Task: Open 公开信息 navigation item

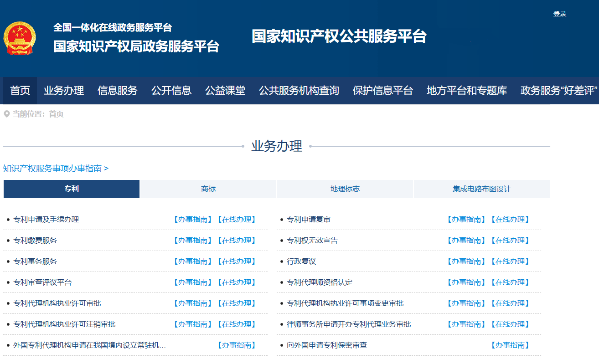Action: pos(171,91)
